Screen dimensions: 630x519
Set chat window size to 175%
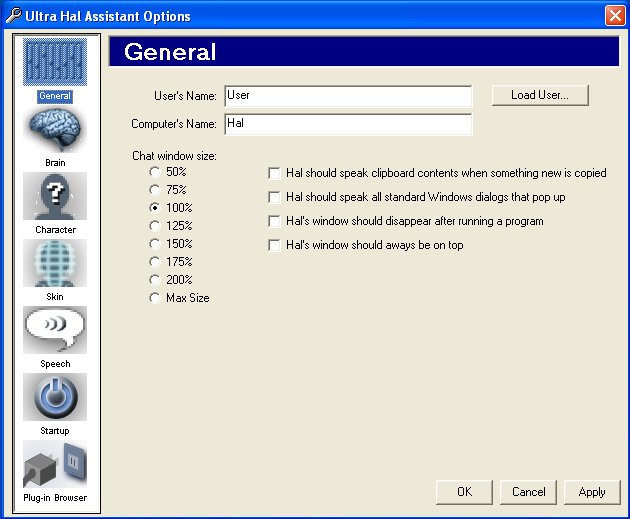(x=155, y=262)
